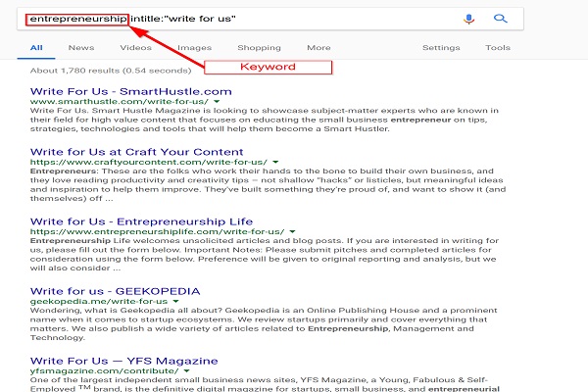Expand dropdown arrow beside smarthustle.com URL

[217, 102]
